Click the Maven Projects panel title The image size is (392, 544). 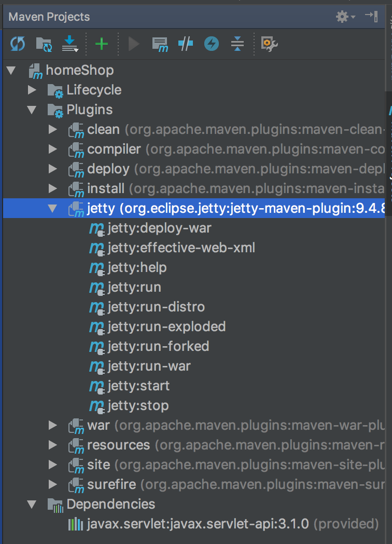[49, 17]
